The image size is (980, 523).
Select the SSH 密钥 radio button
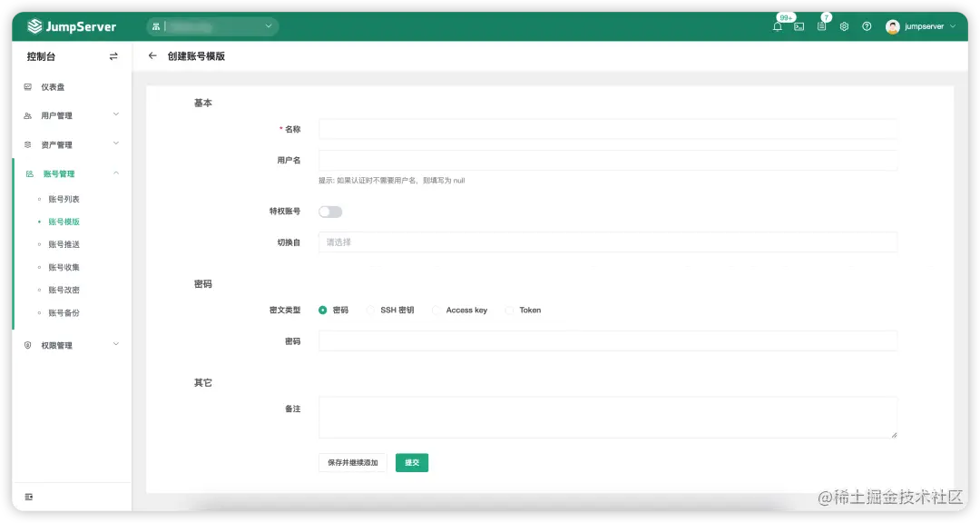pyautogui.click(x=370, y=310)
